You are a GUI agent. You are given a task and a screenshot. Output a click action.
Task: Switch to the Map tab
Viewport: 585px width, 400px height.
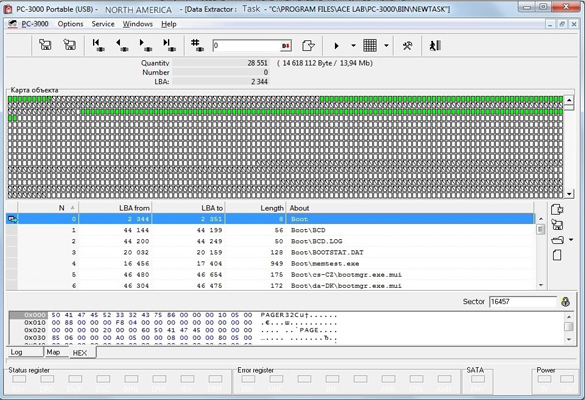coord(56,352)
